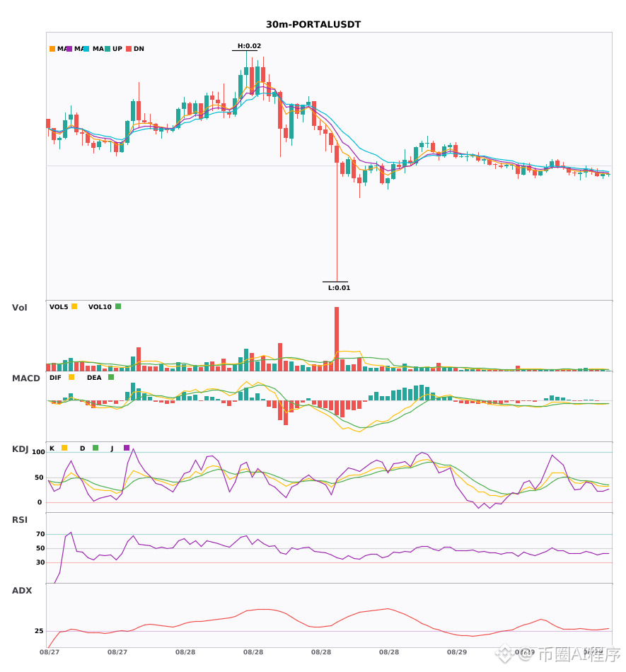Click the ADX 25 axis value
626x672 pixels.
[39, 631]
